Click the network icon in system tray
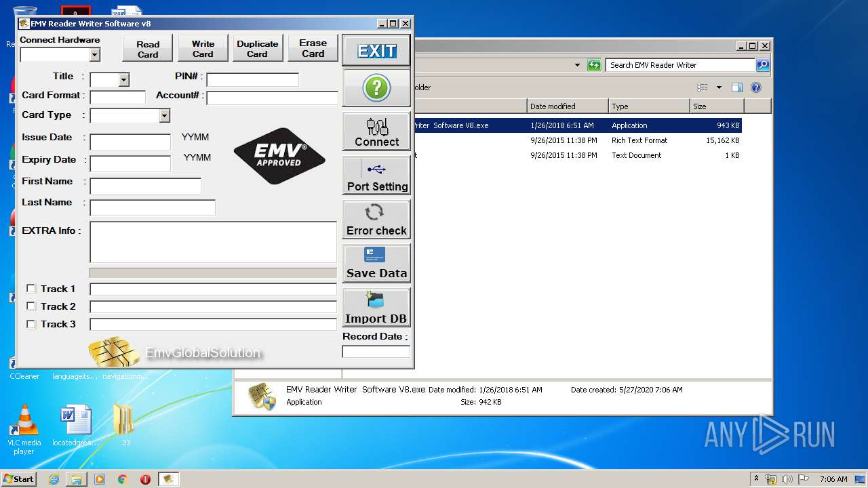Image resolution: width=868 pixels, height=488 pixels. point(771,479)
